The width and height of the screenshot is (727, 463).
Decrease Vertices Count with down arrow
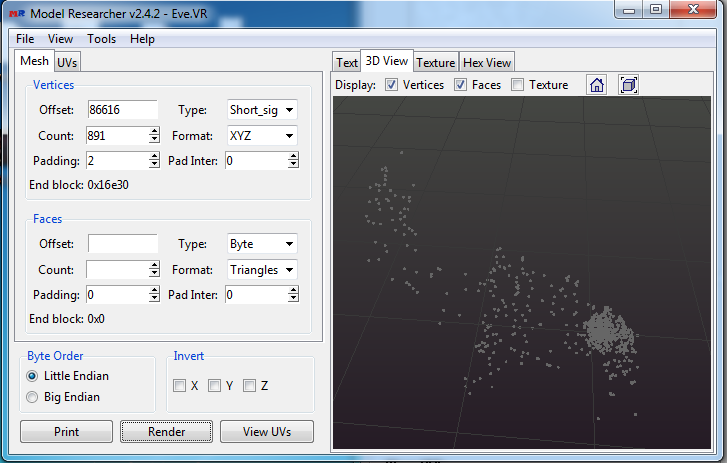(154, 140)
